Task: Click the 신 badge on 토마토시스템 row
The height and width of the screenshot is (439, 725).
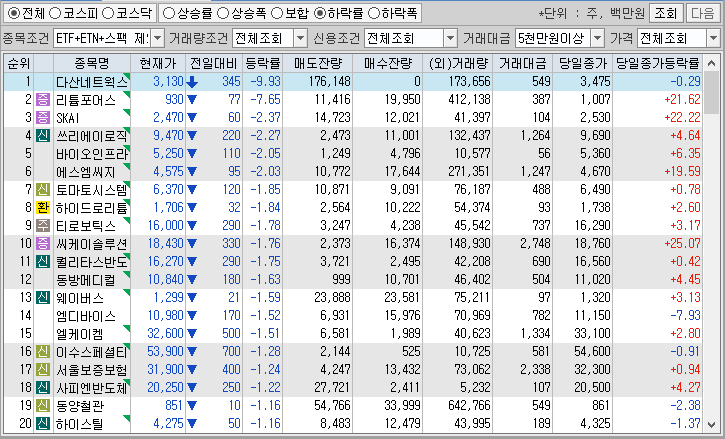Action: (43, 189)
